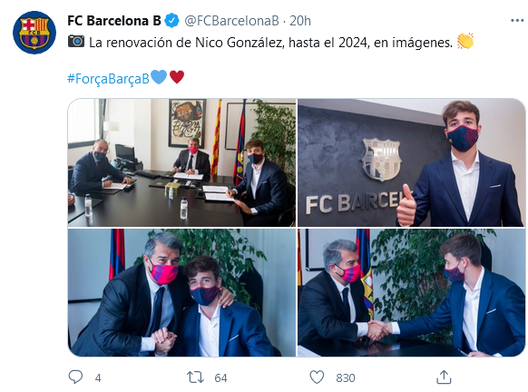
Task: Open the 20h timestamp link
Action: [x=300, y=21]
